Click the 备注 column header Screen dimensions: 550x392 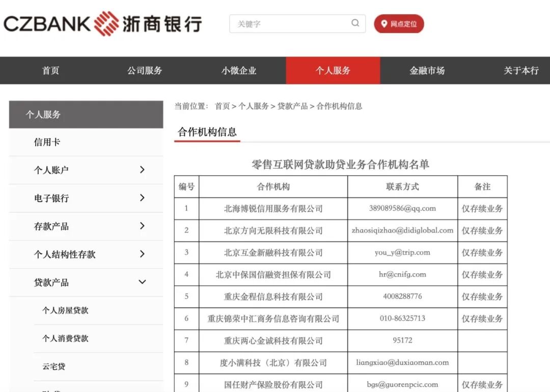coord(482,186)
